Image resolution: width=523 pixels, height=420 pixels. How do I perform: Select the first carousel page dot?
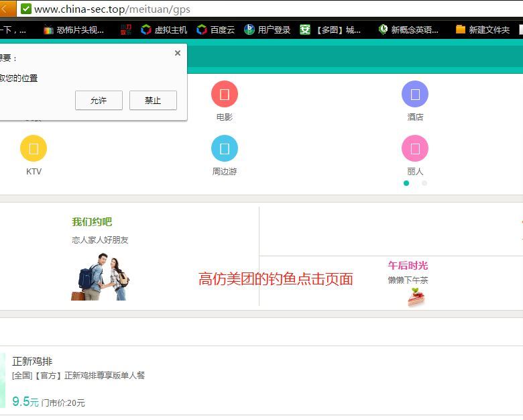click(406, 183)
